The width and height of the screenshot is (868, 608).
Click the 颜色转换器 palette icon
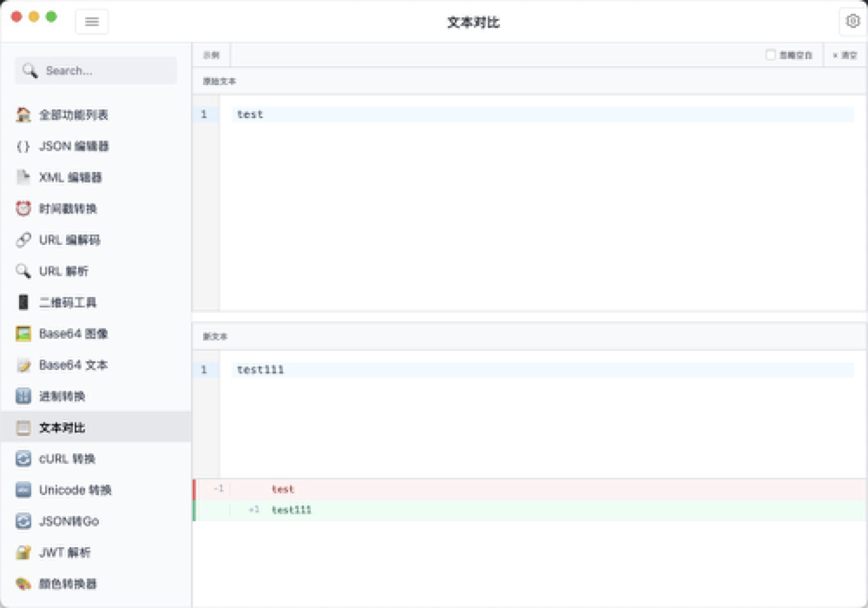click(23, 584)
